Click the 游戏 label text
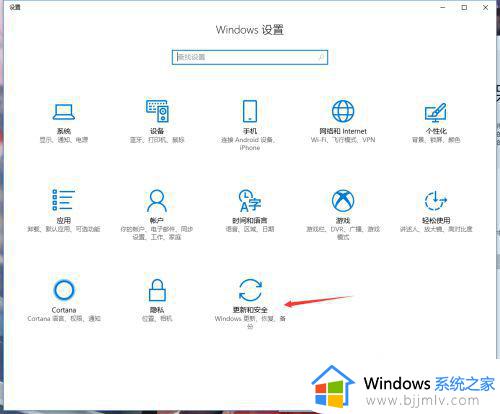 tap(343, 220)
